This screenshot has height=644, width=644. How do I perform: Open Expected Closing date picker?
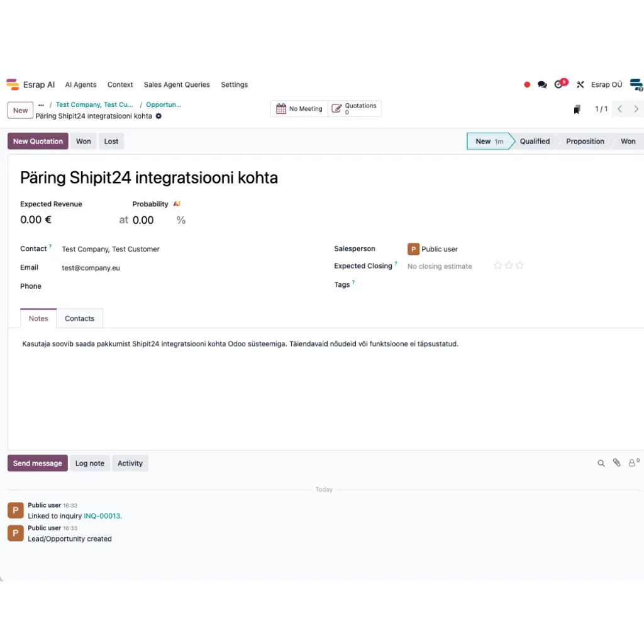point(440,267)
